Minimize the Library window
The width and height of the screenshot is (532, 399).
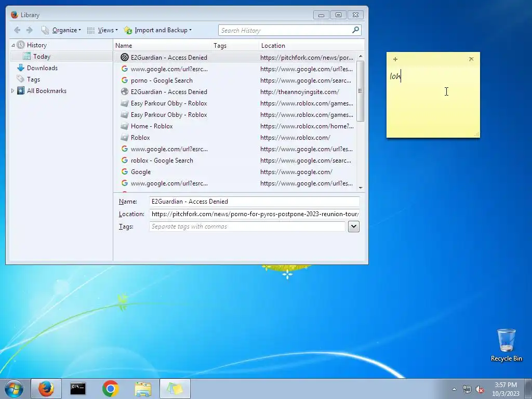(321, 15)
